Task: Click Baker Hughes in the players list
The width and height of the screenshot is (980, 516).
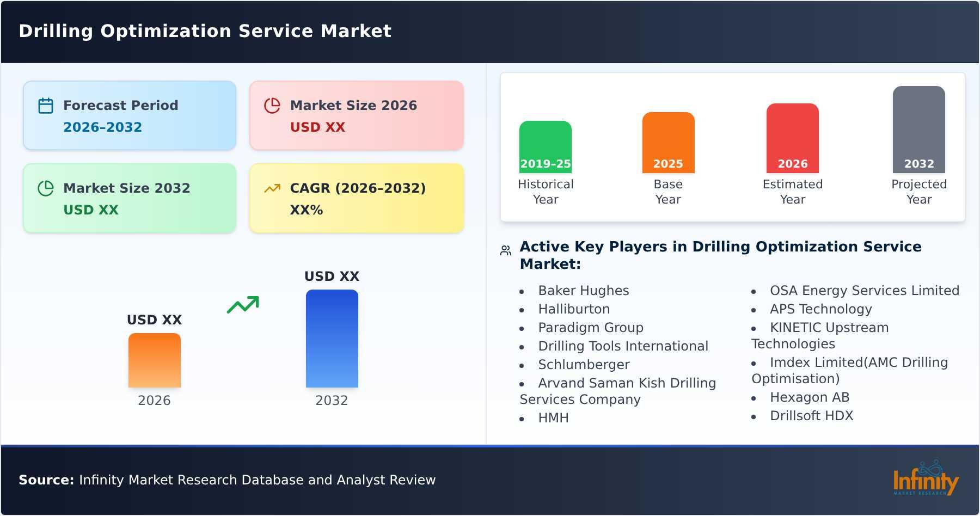Action: click(x=584, y=291)
